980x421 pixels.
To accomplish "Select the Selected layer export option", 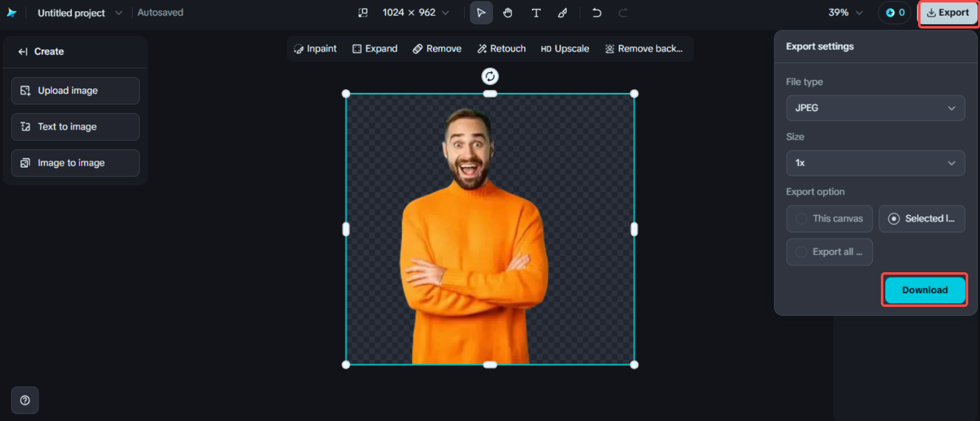I will tap(922, 218).
